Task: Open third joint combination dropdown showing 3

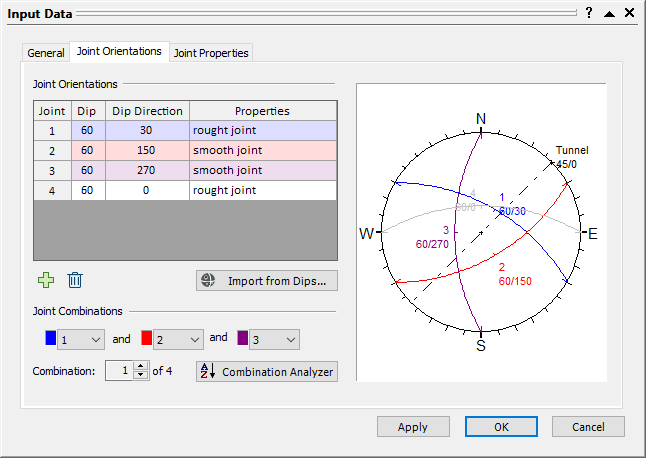Action: (x=274, y=340)
